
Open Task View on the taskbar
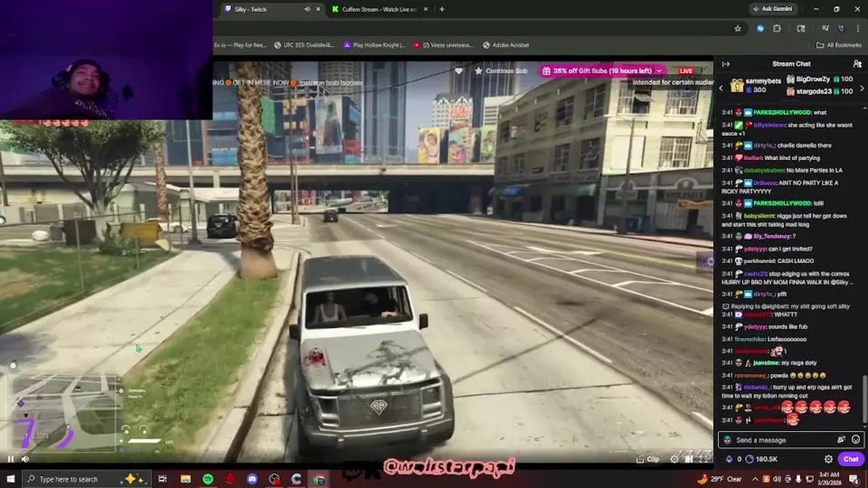(x=163, y=479)
